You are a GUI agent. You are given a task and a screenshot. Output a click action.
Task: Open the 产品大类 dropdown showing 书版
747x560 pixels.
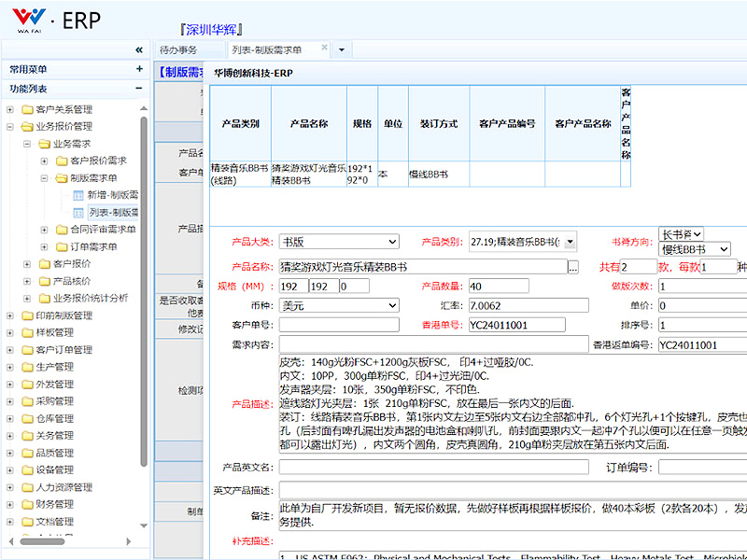tap(339, 242)
